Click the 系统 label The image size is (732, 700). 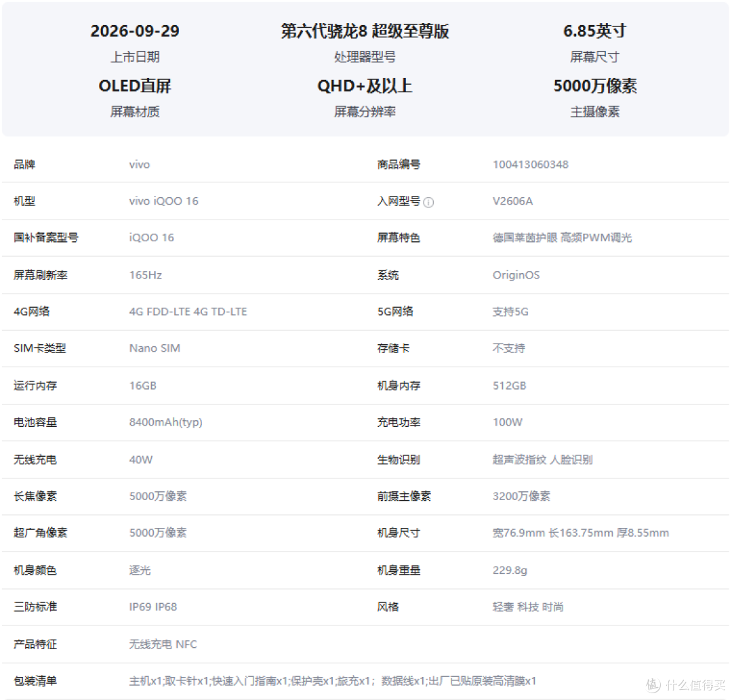coord(388,275)
